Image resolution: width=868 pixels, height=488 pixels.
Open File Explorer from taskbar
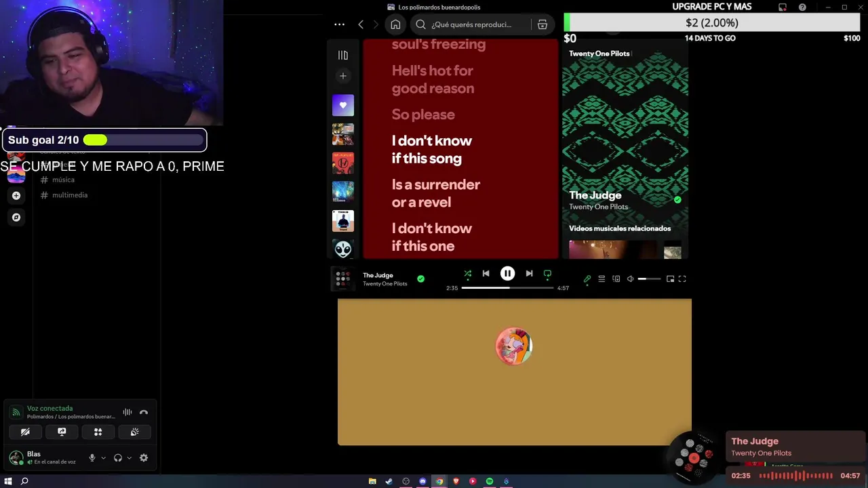pyautogui.click(x=372, y=481)
